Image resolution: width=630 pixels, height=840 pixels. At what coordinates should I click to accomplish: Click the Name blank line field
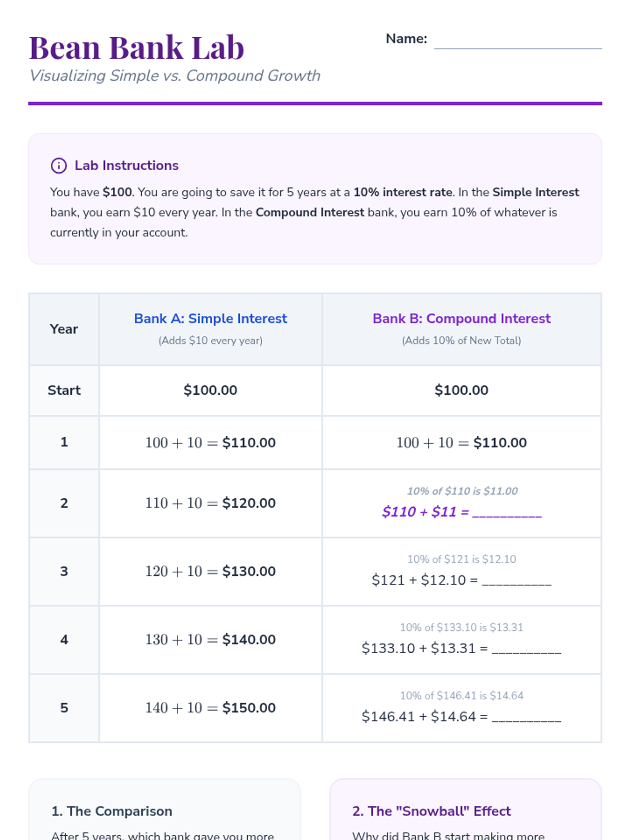518,41
